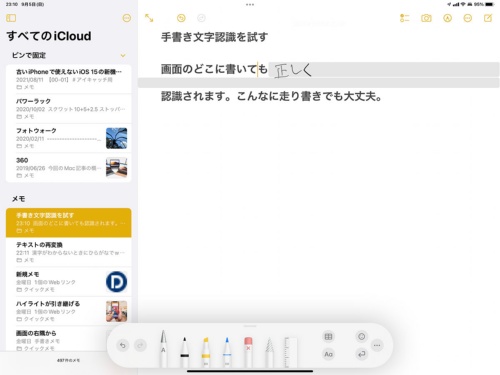Open the note テキストの再変換
This screenshot has height=375, width=500.
(69, 252)
